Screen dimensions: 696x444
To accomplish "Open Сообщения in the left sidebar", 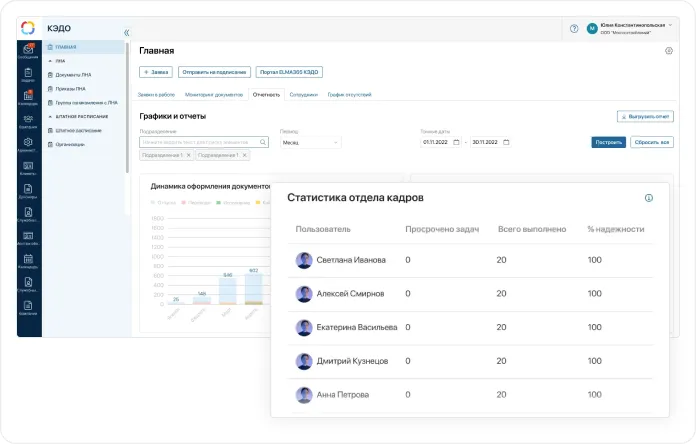I will coord(28,51).
